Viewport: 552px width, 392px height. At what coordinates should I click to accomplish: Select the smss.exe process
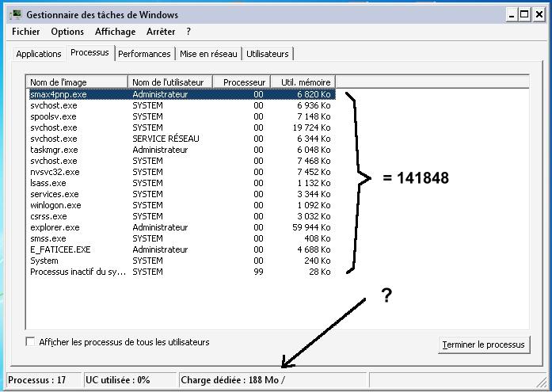181,238
